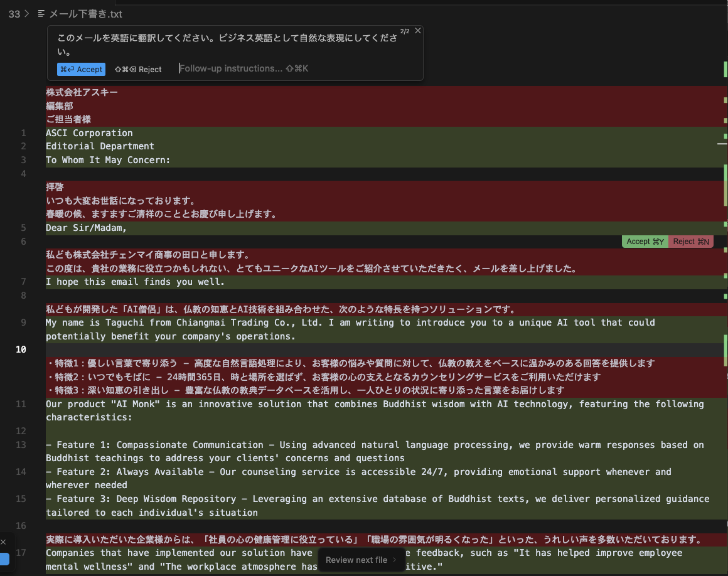Image resolution: width=728 pixels, height=576 pixels.
Task: Close the inline translation prompt box
Action: pyautogui.click(x=418, y=31)
